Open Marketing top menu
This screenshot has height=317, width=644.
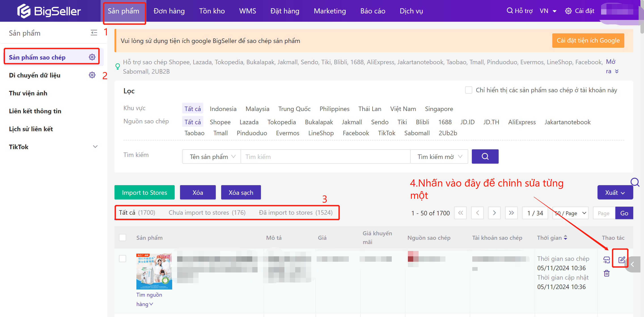coord(330,11)
